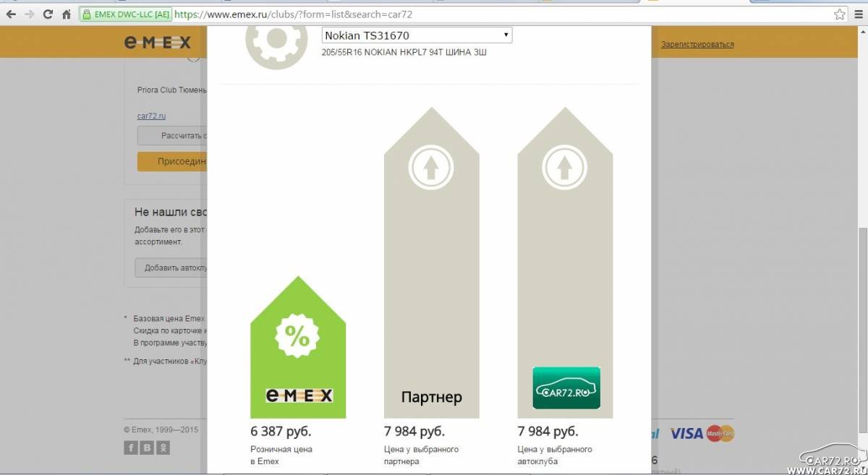868x475 pixels.
Task: Click the Партнер label on the grey bar
Action: tap(431, 397)
